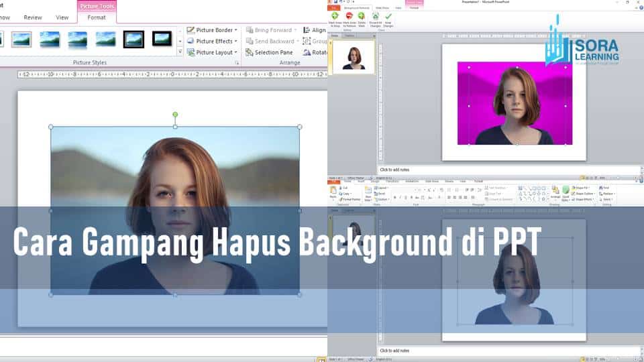Open the Shape Effects menu
Image resolution: width=644 pixels, height=362 pixels.
583,200
